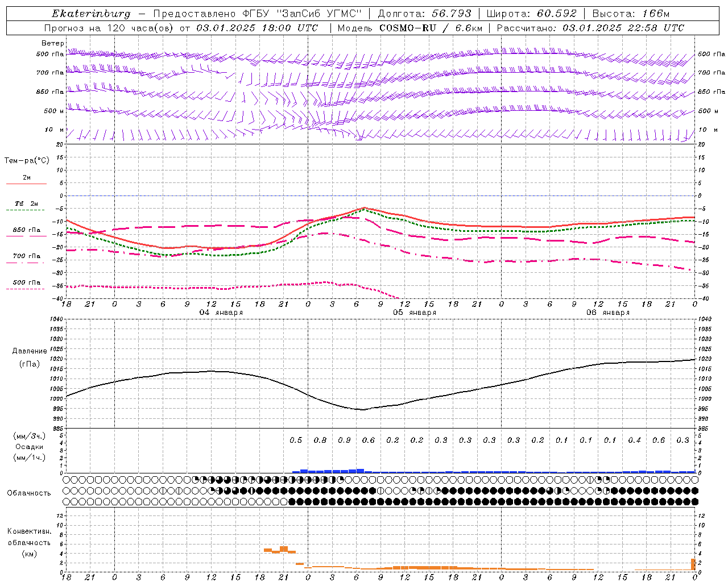Click the 0.9 precipitation value
728x582 pixels.
(x=344, y=440)
